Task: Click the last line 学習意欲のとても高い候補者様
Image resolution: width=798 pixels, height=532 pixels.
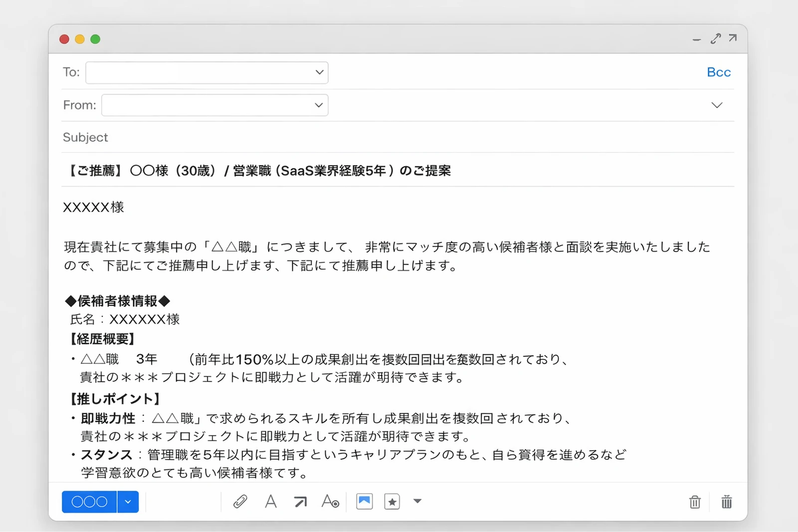Action: point(196,472)
